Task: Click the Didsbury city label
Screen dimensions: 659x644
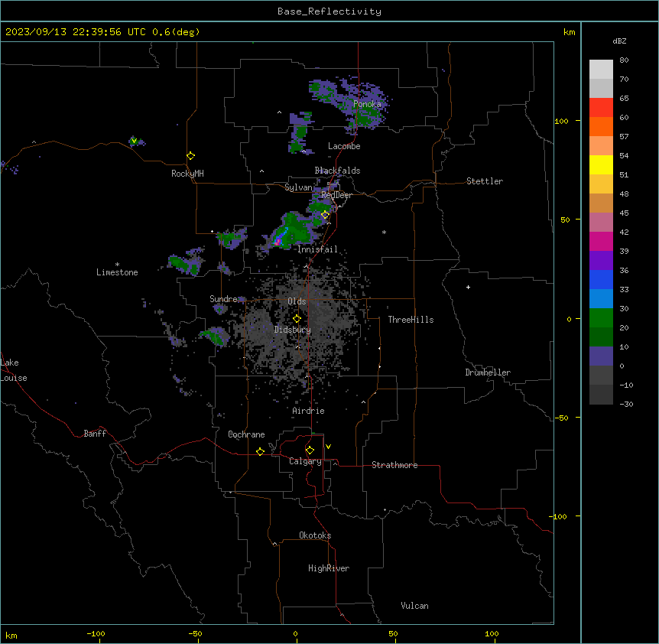Action: click(293, 330)
